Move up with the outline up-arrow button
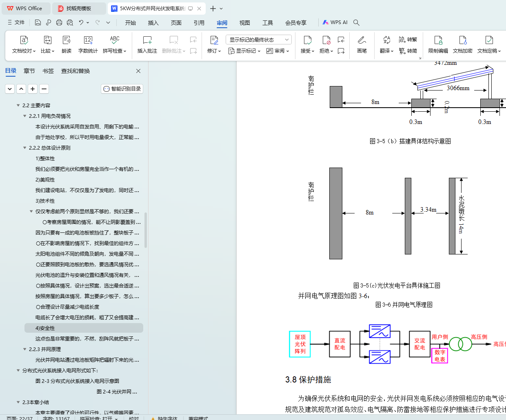This screenshot has width=506, height=420. click(22, 88)
